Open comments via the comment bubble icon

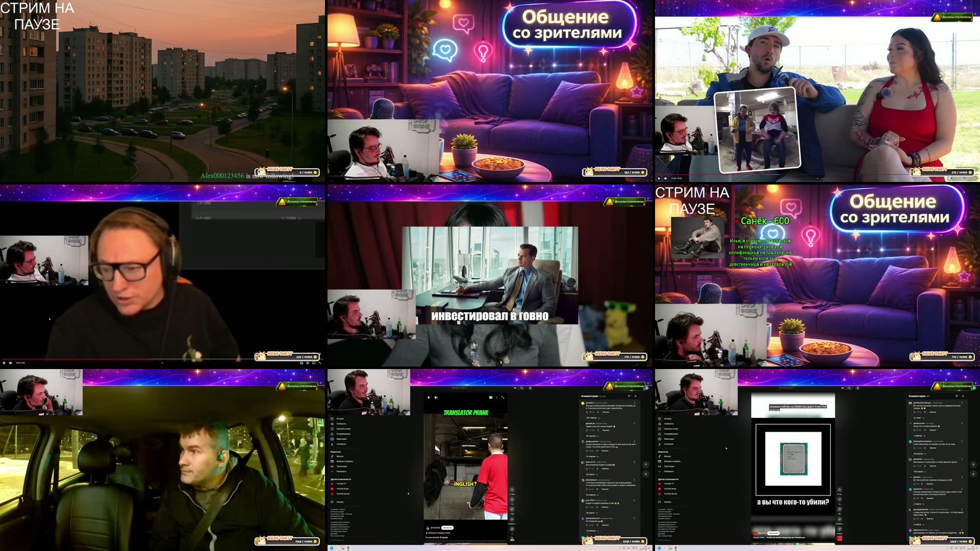click(512, 509)
